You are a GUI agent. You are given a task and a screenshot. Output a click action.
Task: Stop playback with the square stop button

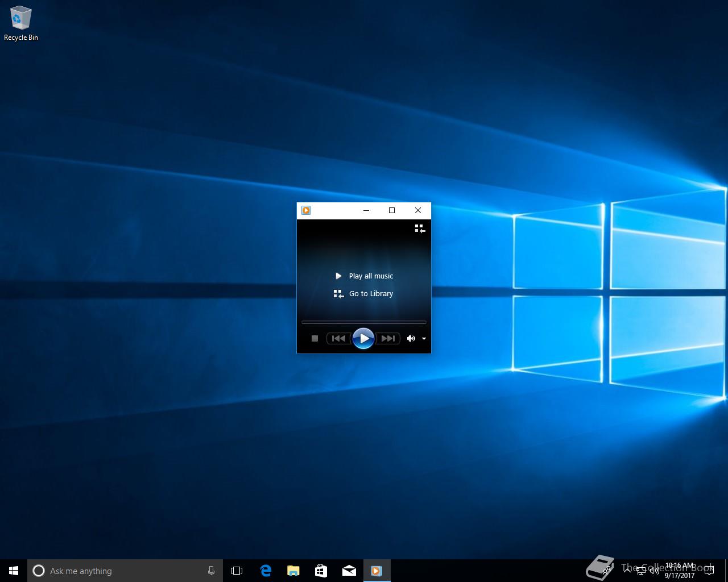point(315,339)
